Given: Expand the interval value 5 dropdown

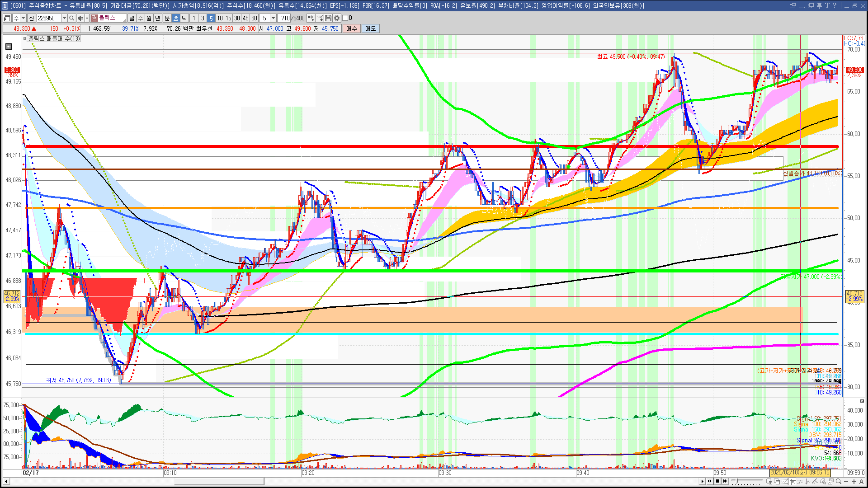Looking at the screenshot, I should coord(273,18).
